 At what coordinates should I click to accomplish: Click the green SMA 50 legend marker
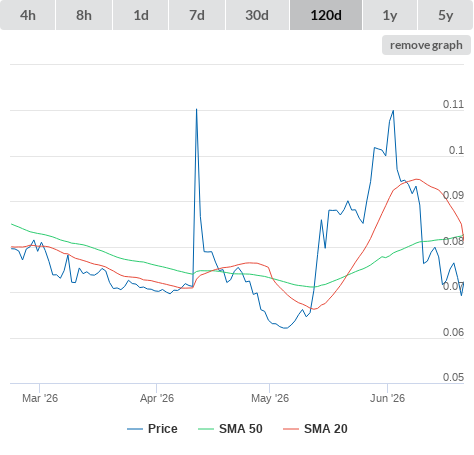(206, 429)
